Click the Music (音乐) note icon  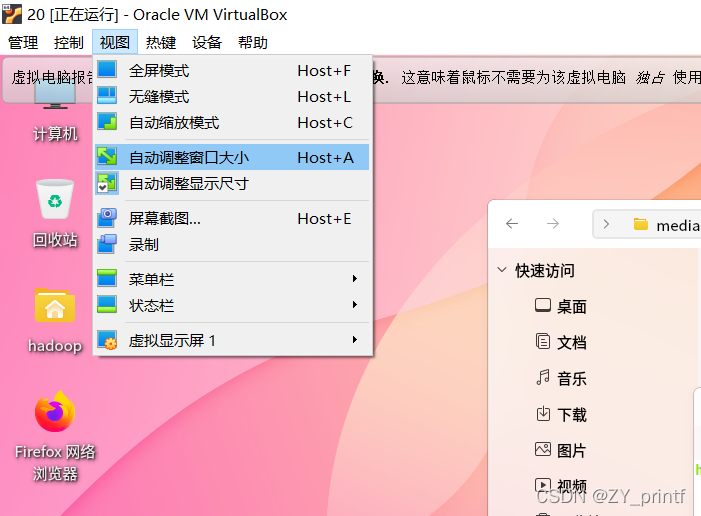tap(543, 377)
